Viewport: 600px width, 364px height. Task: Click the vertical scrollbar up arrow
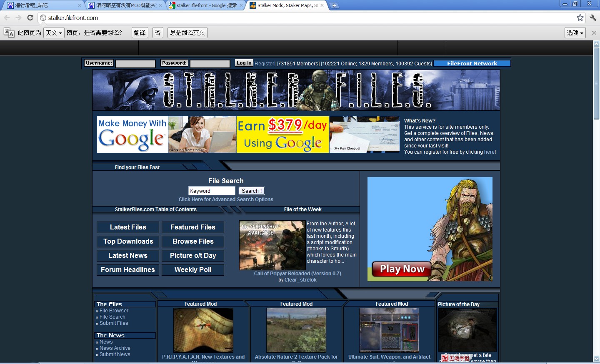(x=596, y=44)
